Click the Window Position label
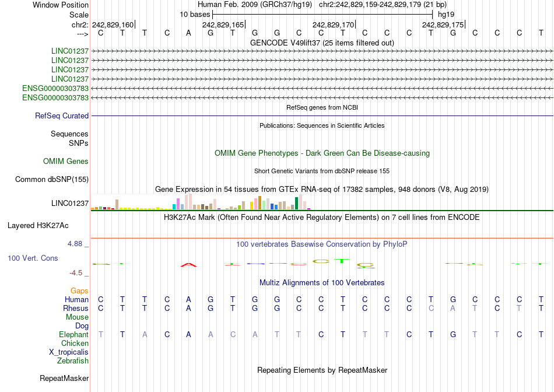This screenshot has height=392, width=554. coord(61,5)
